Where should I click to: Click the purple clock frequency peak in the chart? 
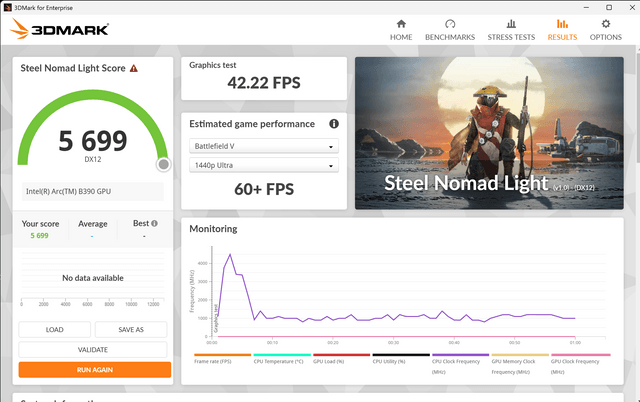230,255
